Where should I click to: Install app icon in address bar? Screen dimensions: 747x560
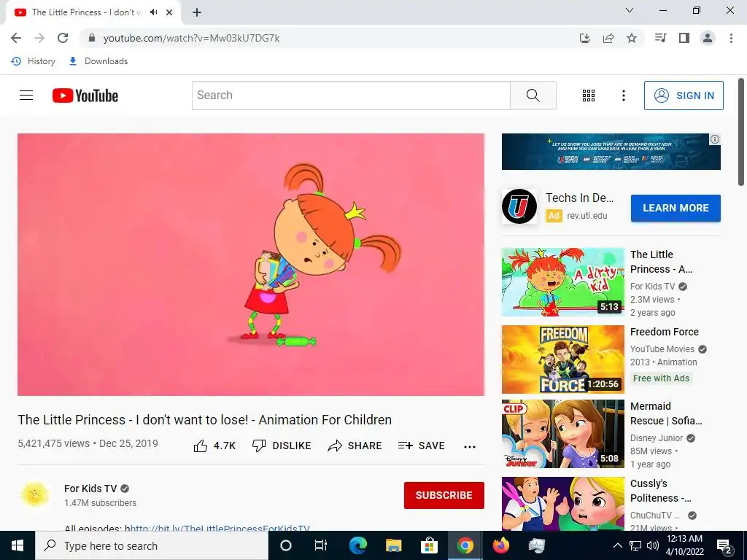585,38
